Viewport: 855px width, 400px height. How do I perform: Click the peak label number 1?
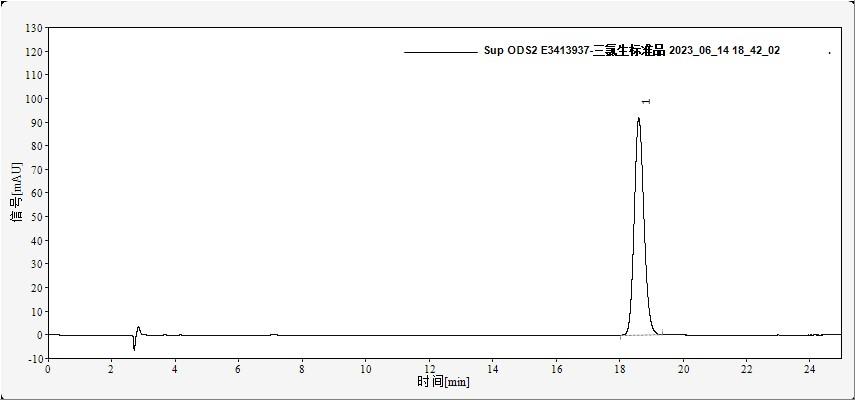click(646, 101)
